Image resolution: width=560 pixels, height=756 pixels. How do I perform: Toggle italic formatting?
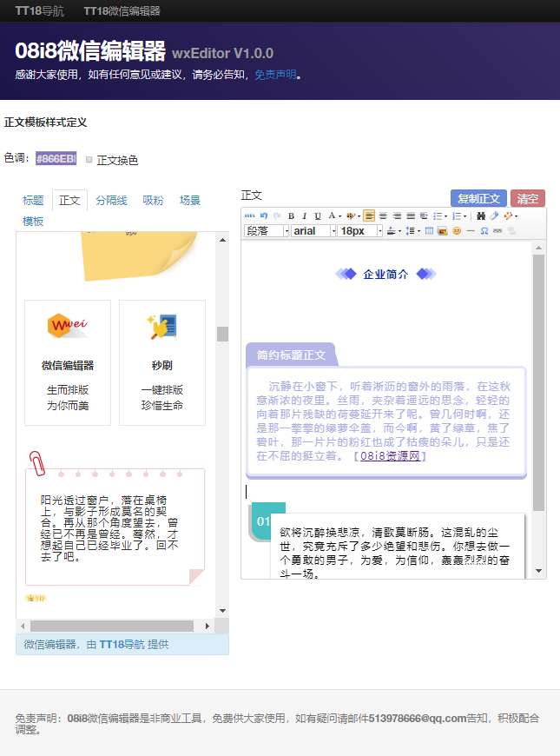(x=304, y=216)
